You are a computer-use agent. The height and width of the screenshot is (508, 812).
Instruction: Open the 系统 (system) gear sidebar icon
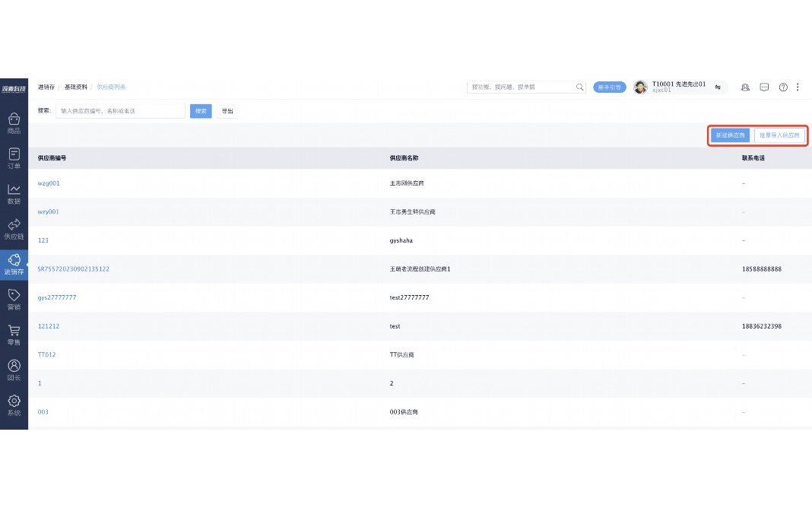click(x=14, y=405)
